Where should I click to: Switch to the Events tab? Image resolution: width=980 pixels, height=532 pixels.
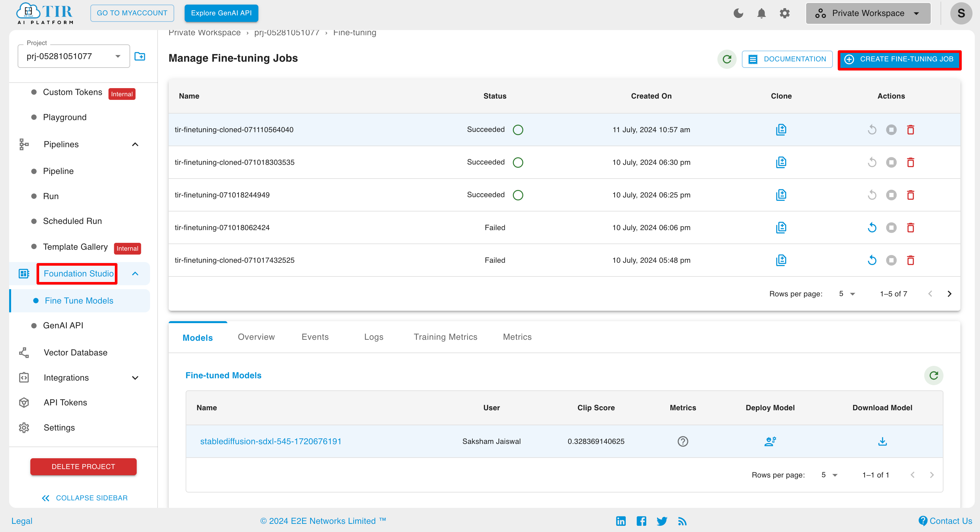tap(315, 337)
